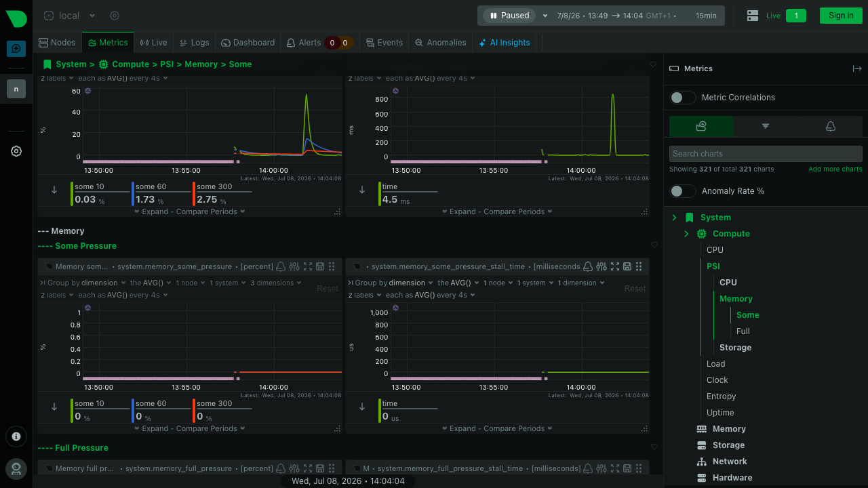
Task: Click the add space plus icon
Action: pos(16,49)
